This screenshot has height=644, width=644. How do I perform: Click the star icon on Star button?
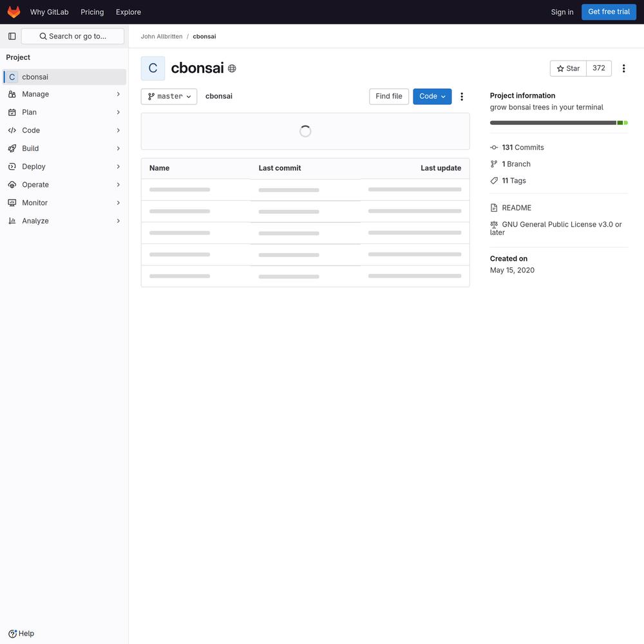560,69
